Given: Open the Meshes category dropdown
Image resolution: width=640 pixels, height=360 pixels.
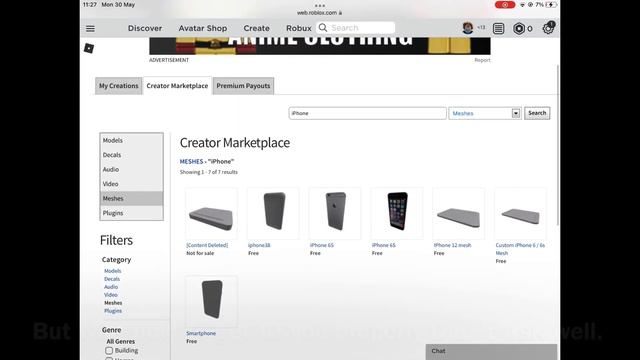Looking at the screenshot, I should [x=485, y=113].
